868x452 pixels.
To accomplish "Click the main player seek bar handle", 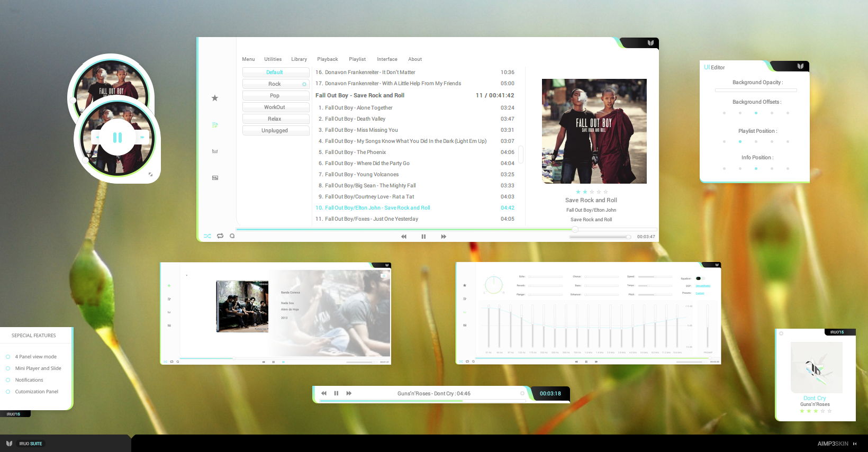I will coord(575,229).
